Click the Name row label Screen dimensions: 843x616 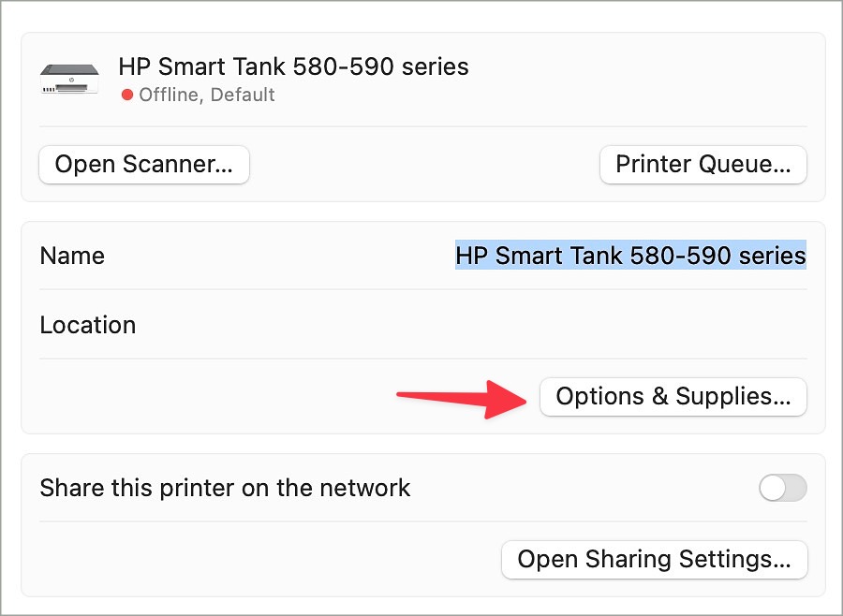click(72, 256)
